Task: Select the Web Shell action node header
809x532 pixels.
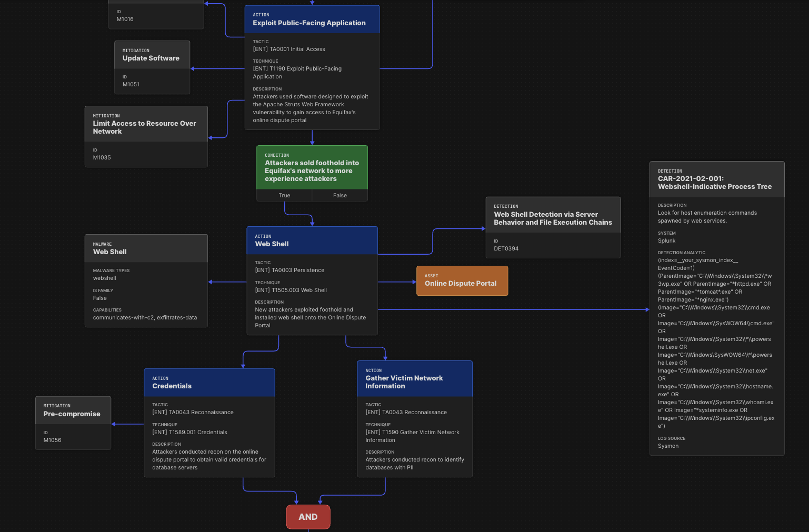Action: click(x=312, y=240)
